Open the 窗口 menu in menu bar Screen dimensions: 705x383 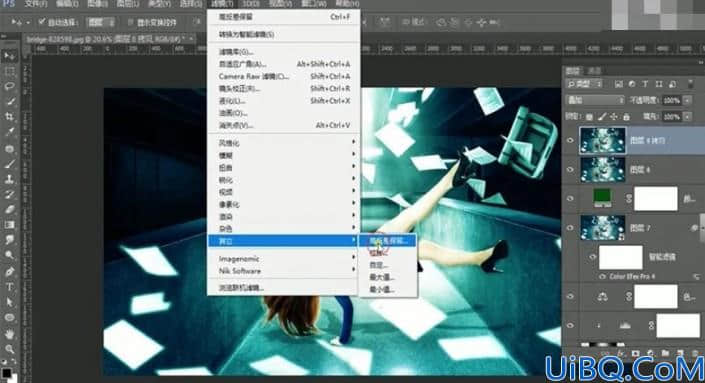(x=314, y=4)
